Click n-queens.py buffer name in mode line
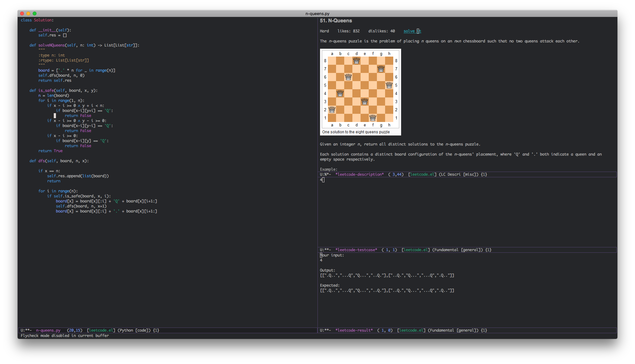 [x=48, y=330]
